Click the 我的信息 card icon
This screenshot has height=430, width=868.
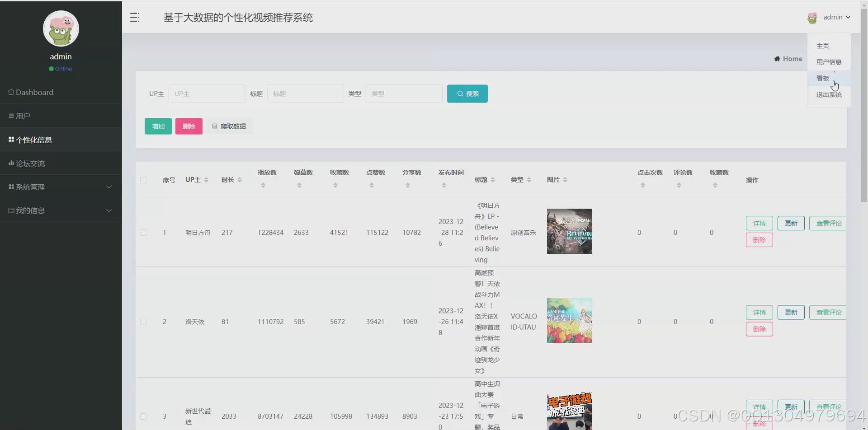pos(11,210)
